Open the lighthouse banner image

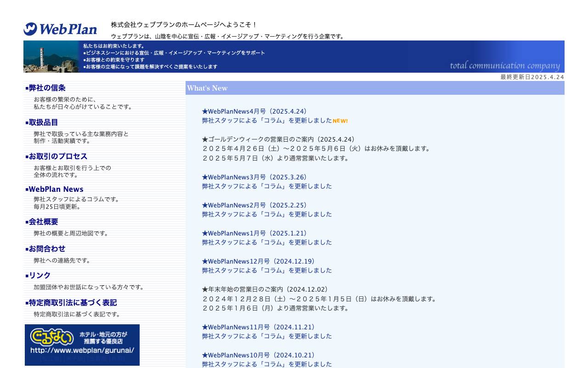[x=51, y=57]
